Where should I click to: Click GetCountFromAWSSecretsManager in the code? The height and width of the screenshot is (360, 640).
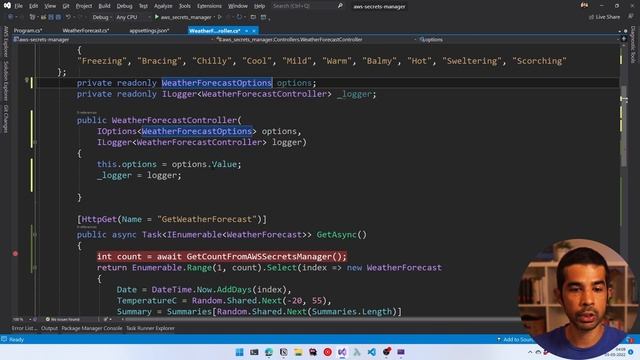coord(259,257)
